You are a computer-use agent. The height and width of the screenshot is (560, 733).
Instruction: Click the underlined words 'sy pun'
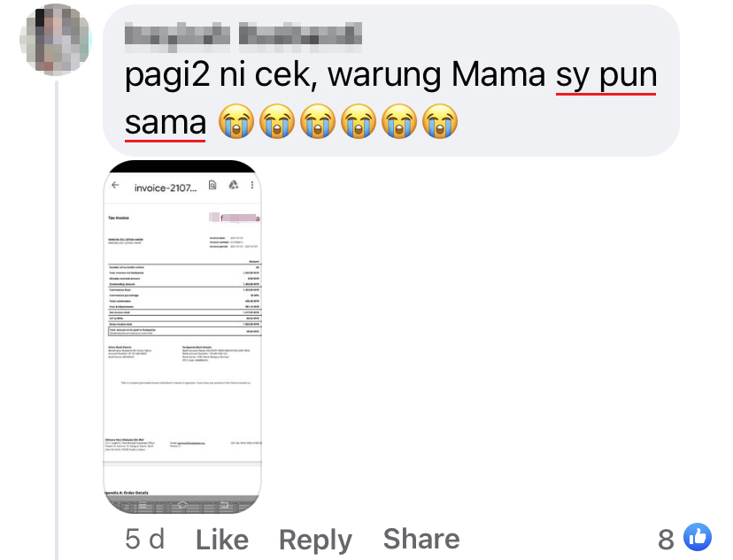606,77
